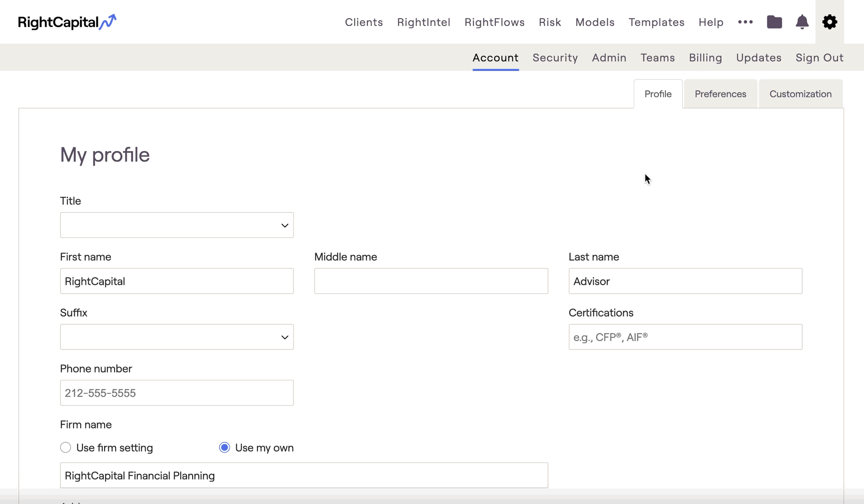Open the Clients page
Image resolution: width=864 pixels, height=504 pixels.
(364, 22)
